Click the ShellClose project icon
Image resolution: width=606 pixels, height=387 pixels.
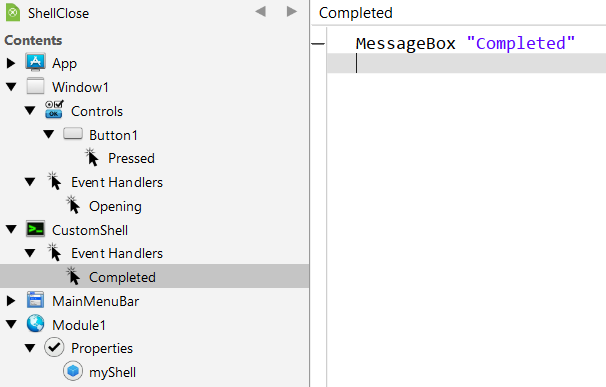[13, 13]
